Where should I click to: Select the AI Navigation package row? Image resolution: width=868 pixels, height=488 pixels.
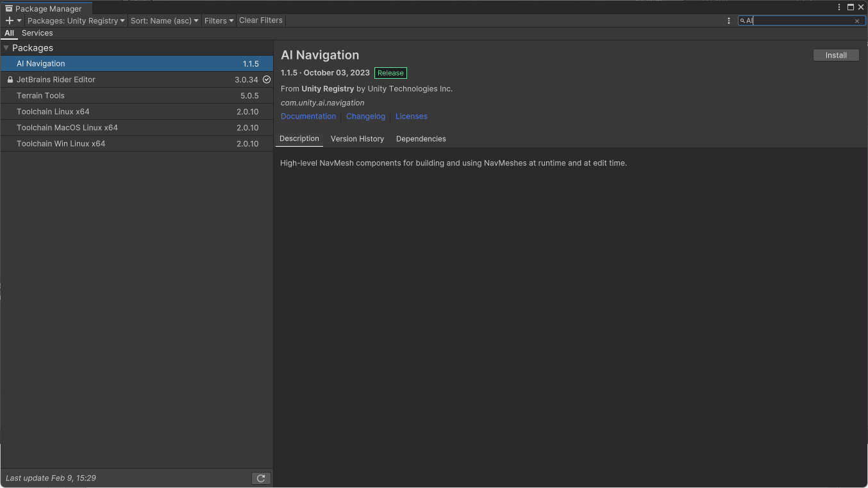(137, 63)
